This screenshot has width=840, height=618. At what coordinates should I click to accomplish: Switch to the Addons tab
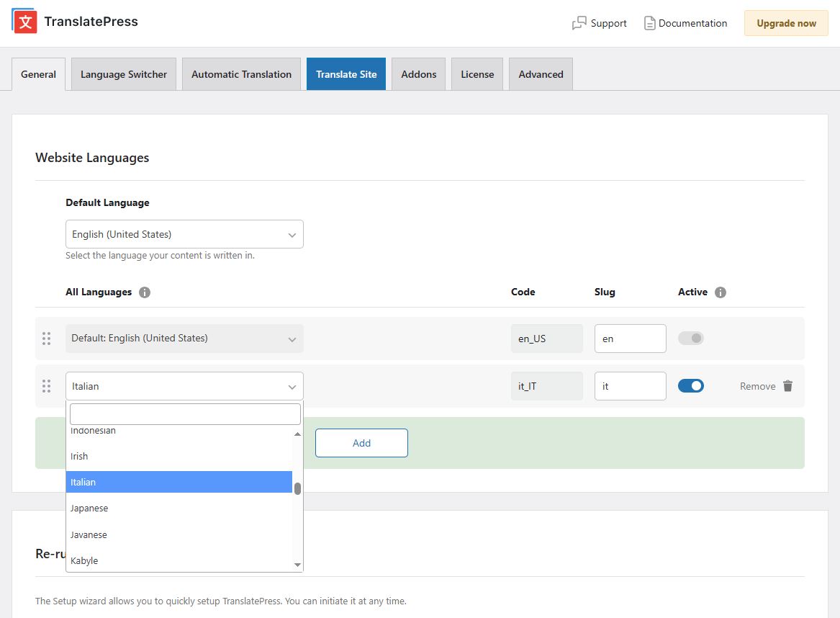418,73
